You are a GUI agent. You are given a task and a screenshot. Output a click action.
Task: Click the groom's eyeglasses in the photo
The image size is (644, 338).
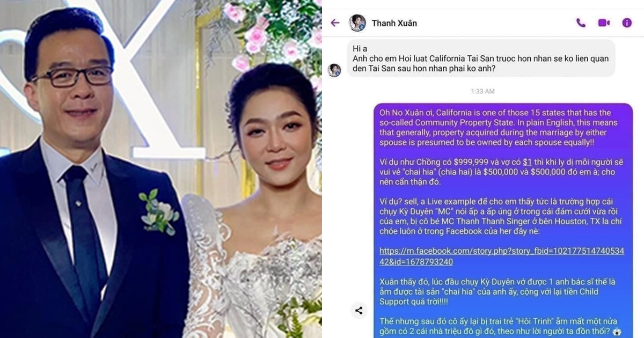pyautogui.click(x=72, y=77)
